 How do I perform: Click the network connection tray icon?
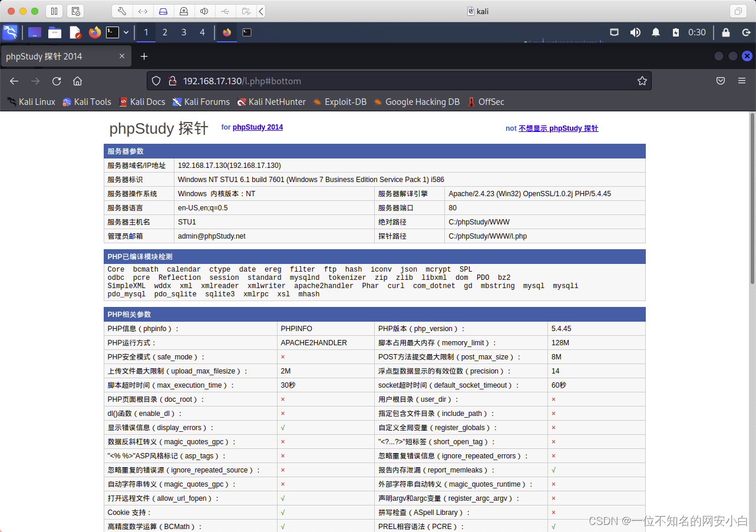coord(614,32)
